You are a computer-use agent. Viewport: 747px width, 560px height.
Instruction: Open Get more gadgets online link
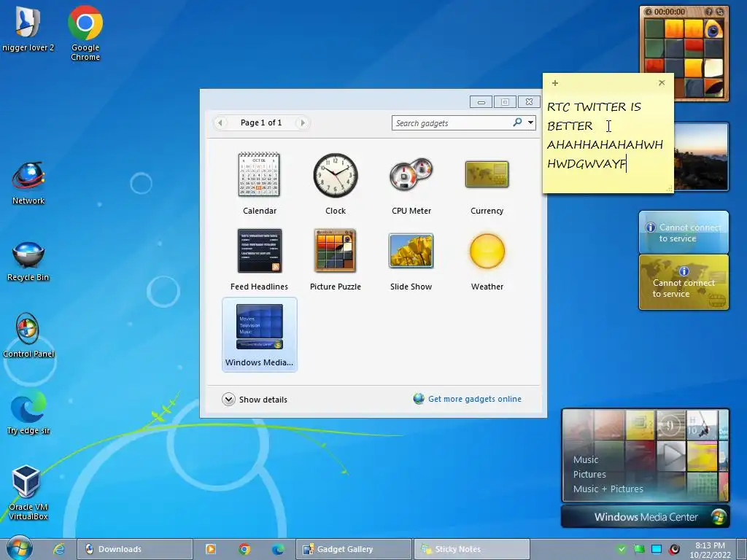coord(474,399)
